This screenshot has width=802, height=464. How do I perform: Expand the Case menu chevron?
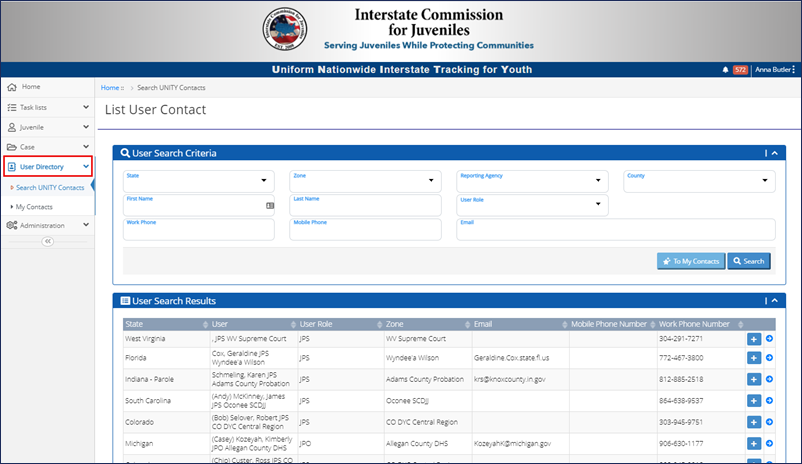(86, 147)
